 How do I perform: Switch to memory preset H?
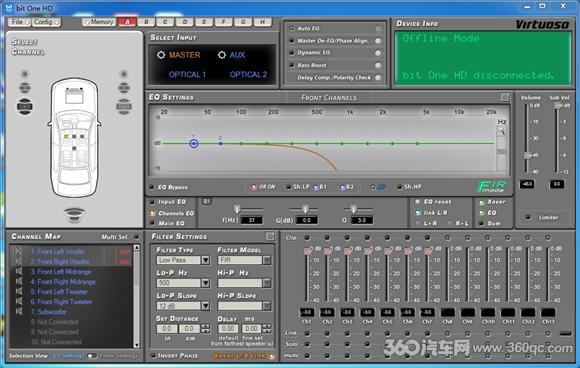(x=263, y=22)
